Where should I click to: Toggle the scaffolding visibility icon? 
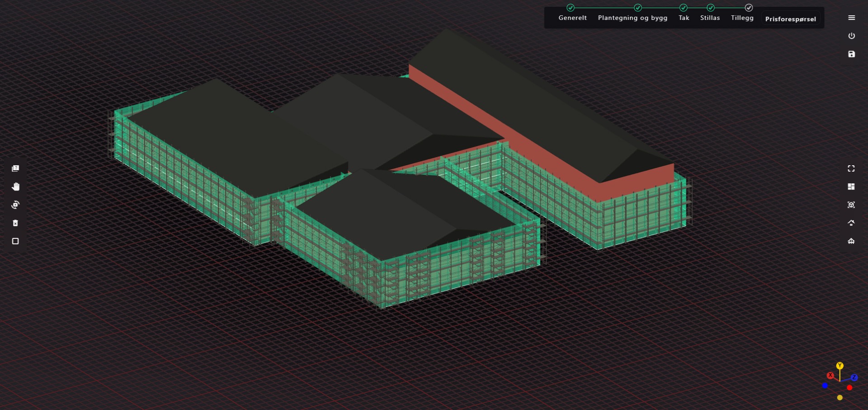point(851,241)
